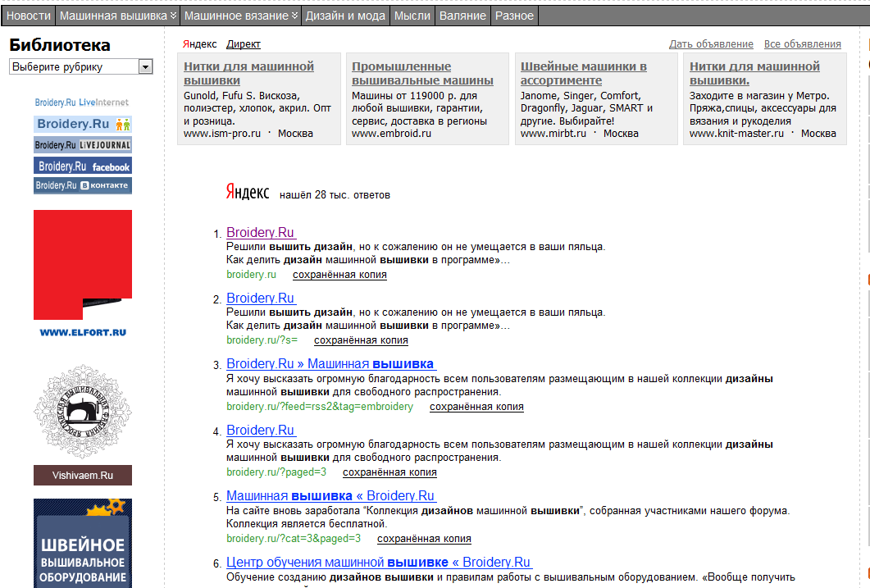The height and width of the screenshot is (588, 870).
Task: Open search result 2 Broidery.Ru
Action: click(261, 298)
